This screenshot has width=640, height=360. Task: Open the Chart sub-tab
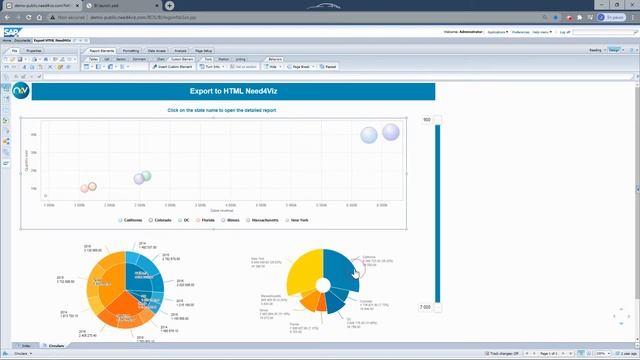pyautogui.click(x=160, y=59)
